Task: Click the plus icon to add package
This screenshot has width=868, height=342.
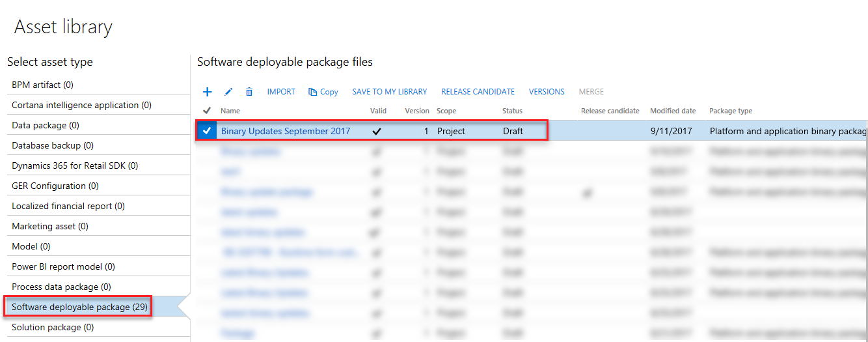Action: click(208, 92)
